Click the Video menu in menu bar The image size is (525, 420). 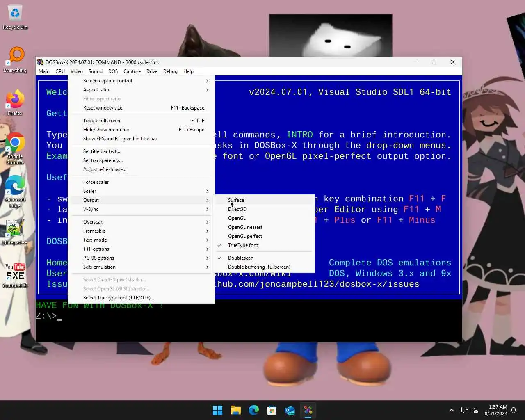pyautogui.click(x=77, y=71)
